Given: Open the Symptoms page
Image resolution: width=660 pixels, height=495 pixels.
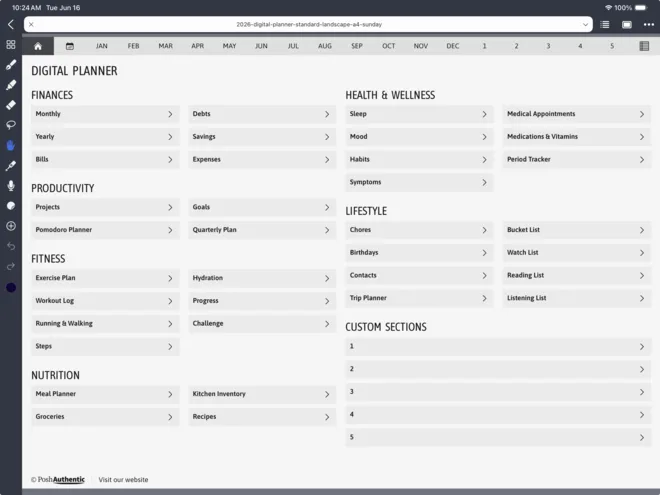Looking at the screenshot, I should pyautogui.click(x=419, y=182).
